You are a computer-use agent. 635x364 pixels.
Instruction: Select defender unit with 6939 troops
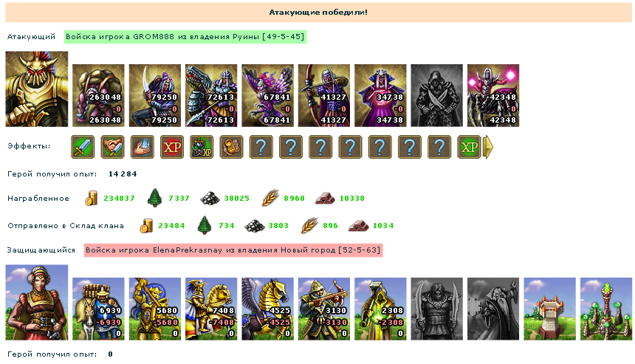[98, 309]
